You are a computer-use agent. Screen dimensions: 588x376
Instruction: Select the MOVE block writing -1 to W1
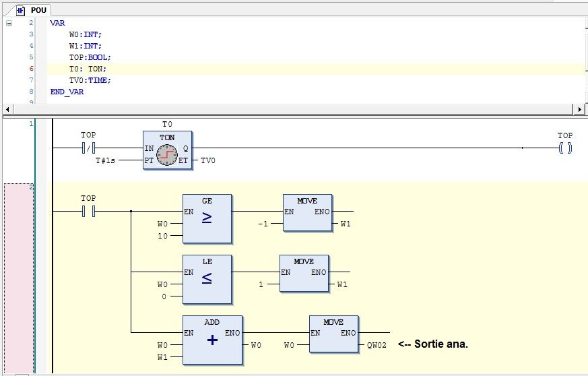point(307,213)
